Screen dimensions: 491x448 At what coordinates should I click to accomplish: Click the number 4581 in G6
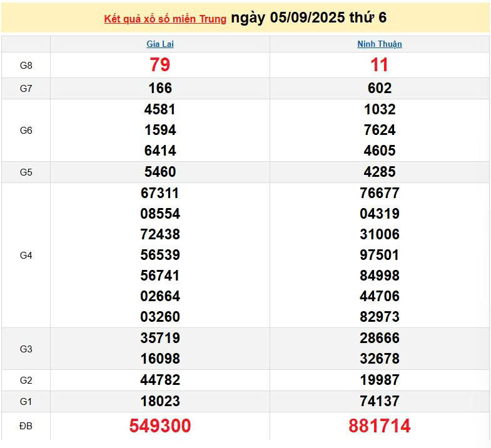[x=160, y=109]
